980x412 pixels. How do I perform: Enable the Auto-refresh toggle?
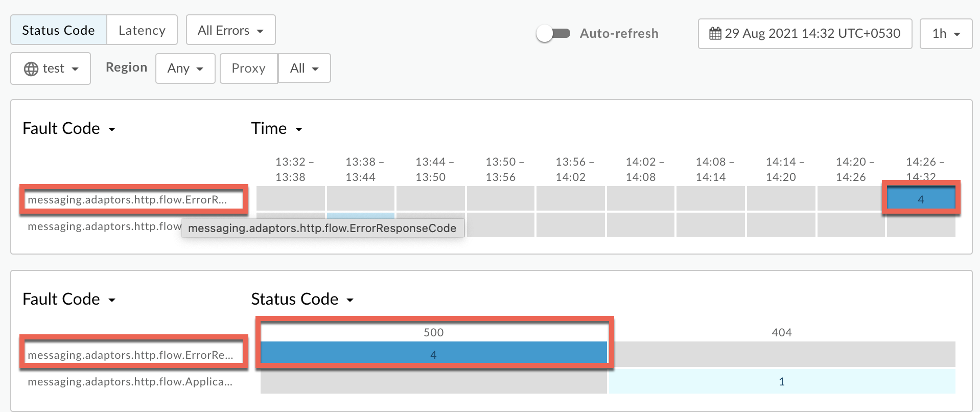pos(553,34)
